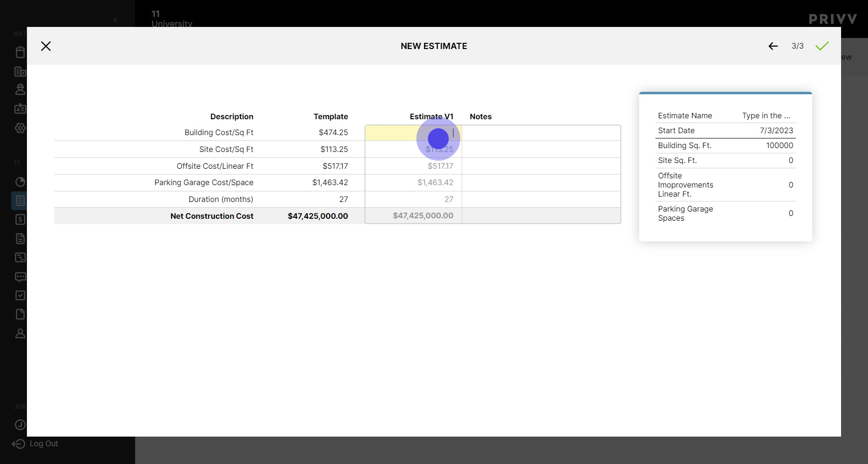
Task: Click the Estimate V1 column header
Action: pyautogui.click(x=431, y=116)
